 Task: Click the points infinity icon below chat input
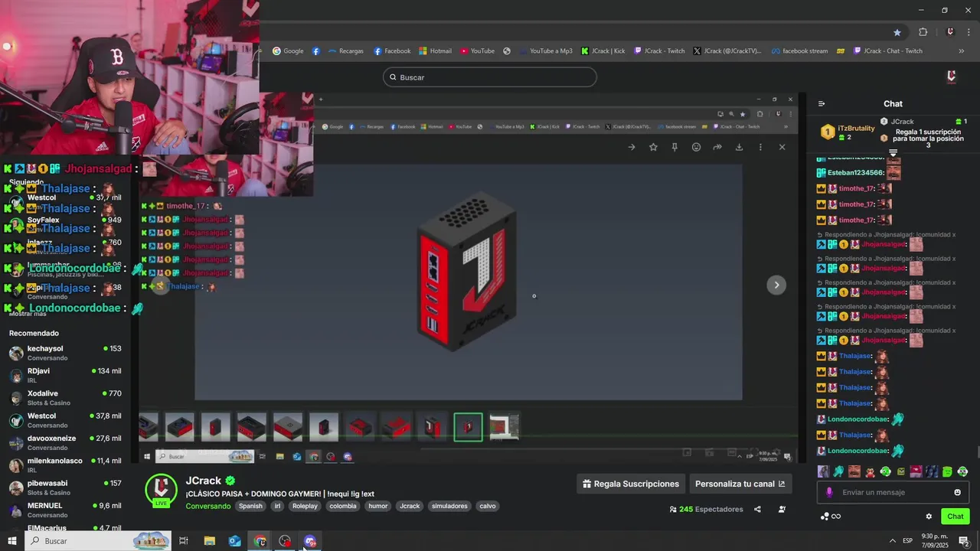[831, 517]
